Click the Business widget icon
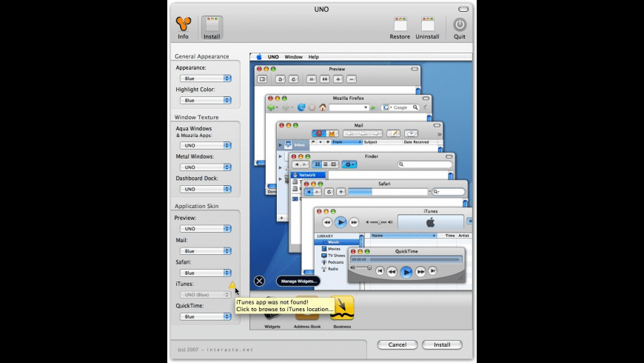Viewport: 644px width, 363px height. [x=342, y=307]
